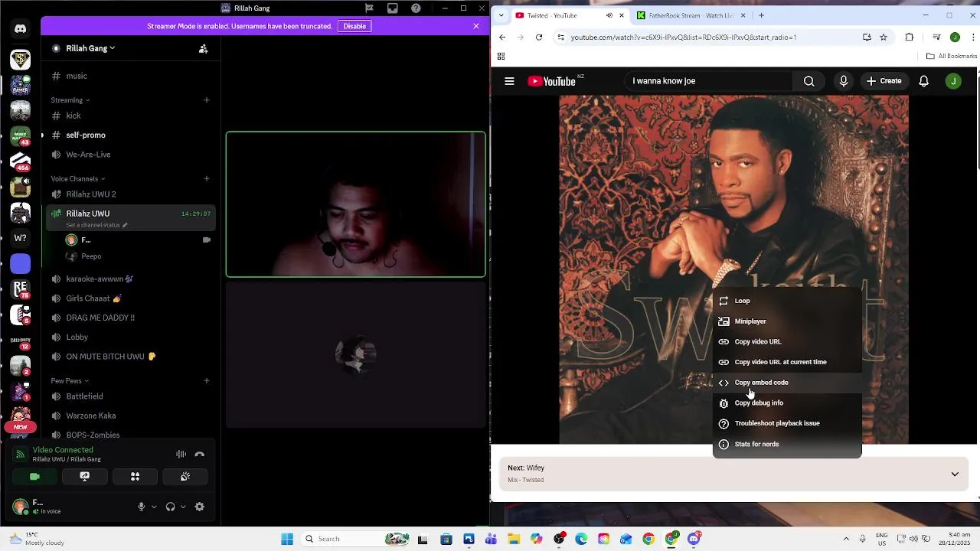Share your screen in Discord voice panel
This screenshot has height=551, width=980.
(85, 476)
